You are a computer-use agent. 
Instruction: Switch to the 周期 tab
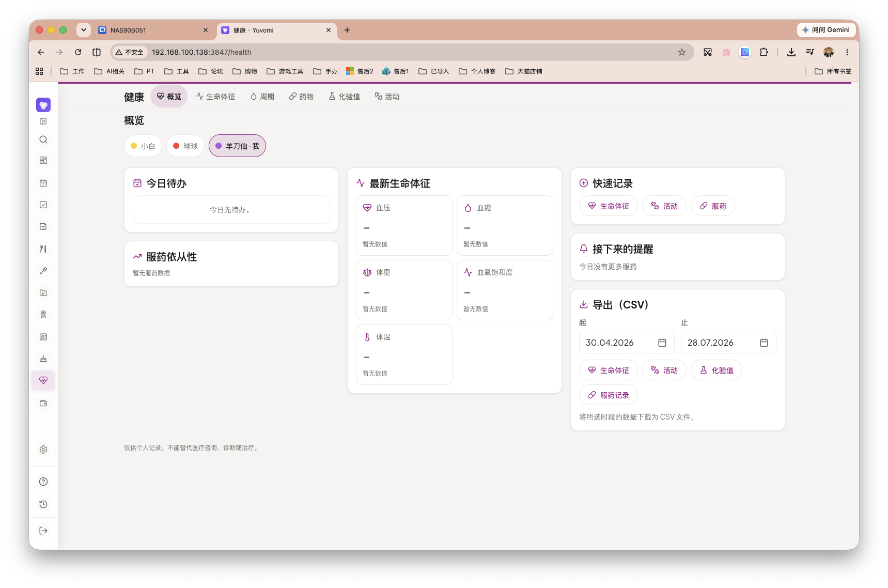[x=262, y=97]
